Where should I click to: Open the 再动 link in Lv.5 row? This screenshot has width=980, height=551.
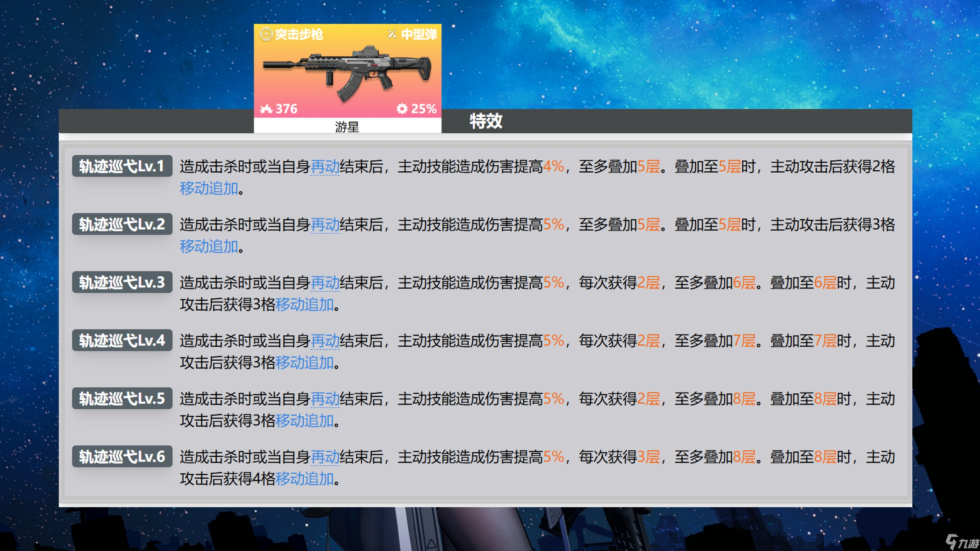(x=325, y=399)
